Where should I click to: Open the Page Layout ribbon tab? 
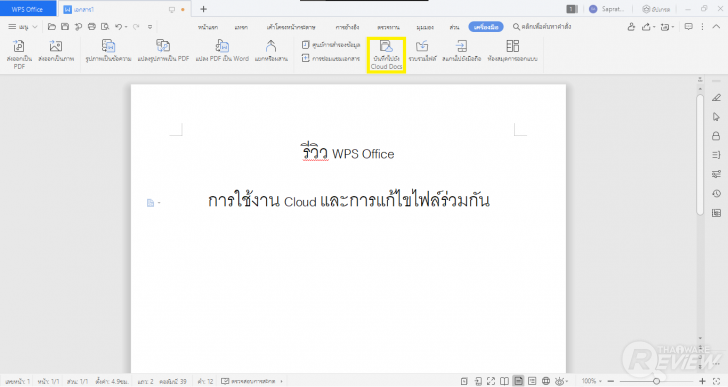291,27
